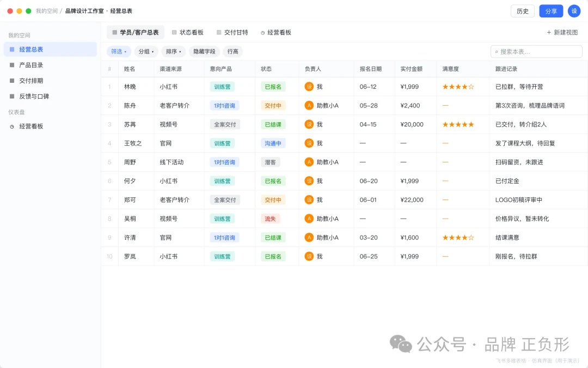Click 周野 row 助教小A avatar

tap(309, 162)
